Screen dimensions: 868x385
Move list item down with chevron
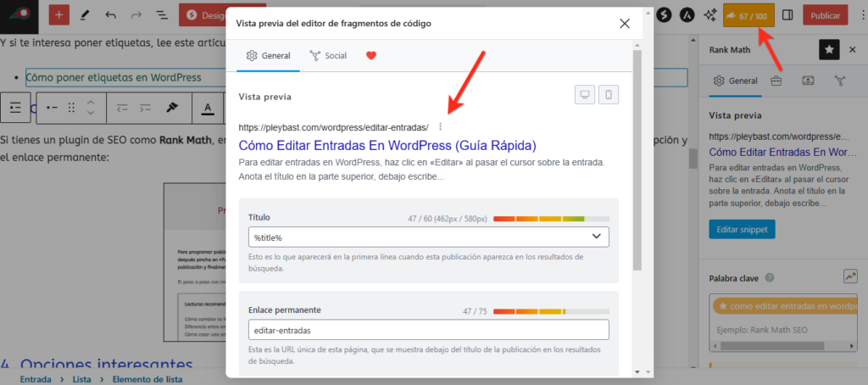pos(92,114)
